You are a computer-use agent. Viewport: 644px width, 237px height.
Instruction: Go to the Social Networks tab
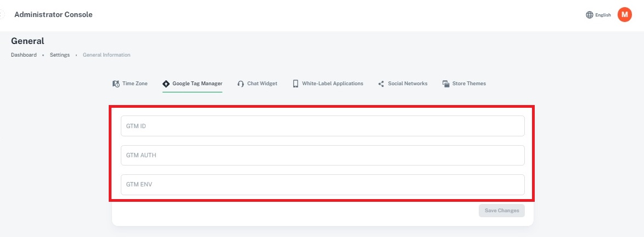(407, 84)
